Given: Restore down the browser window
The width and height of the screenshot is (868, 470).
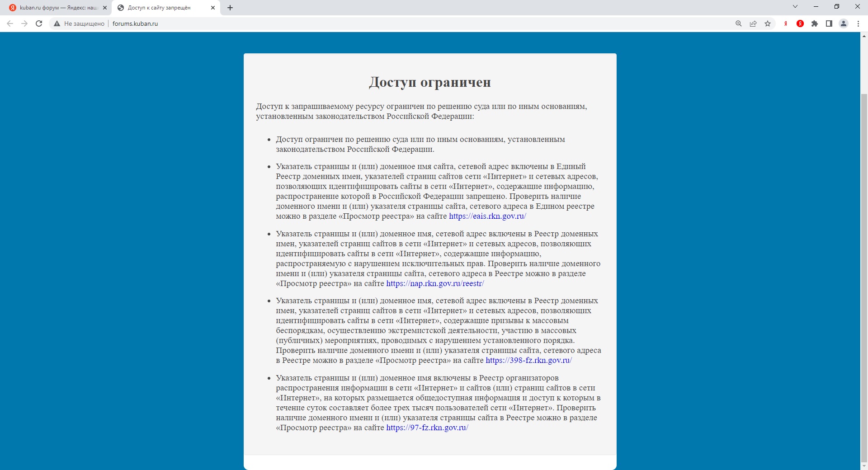Looking at the screenshot, I should [837, 6].
